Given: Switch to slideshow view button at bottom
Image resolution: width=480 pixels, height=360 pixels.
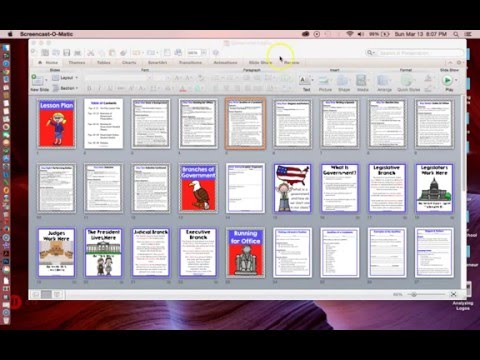Looking at the screenshot, I should (57, 294).
